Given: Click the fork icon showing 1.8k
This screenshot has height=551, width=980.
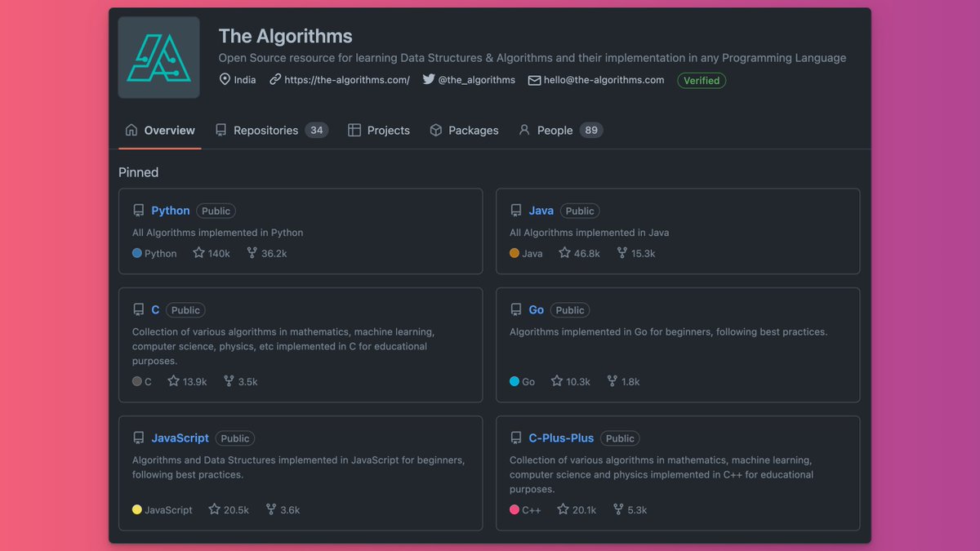Looking at the screenshot, I should (612, 381).
